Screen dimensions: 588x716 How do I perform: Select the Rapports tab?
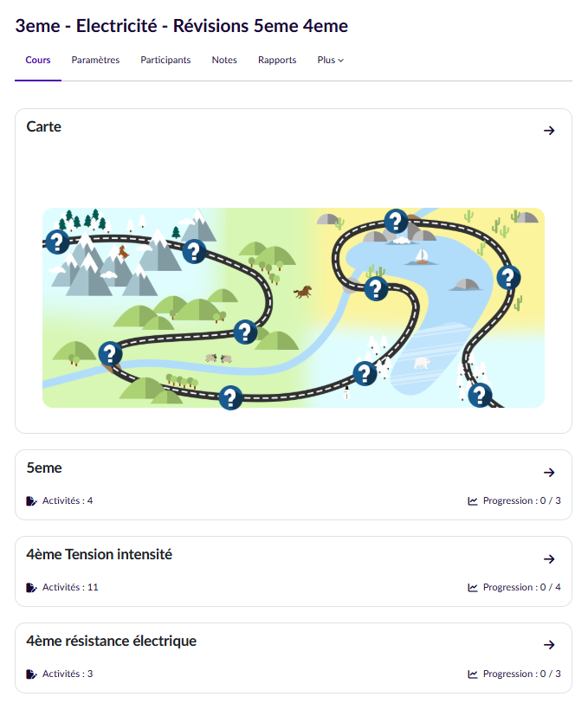pyautogui.click(x=277, y=61)
